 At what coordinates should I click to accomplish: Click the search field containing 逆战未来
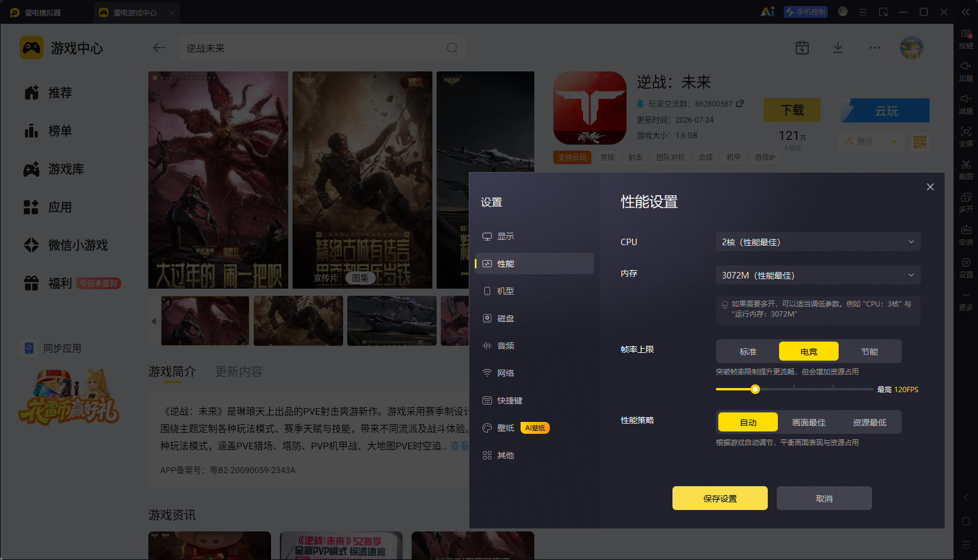pyautogui.click(x=322, y=48)
